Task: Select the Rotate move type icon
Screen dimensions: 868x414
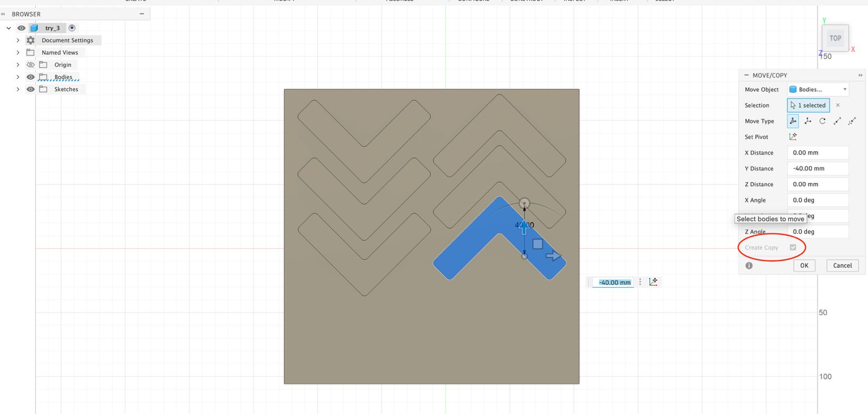Action: [822, 121]
